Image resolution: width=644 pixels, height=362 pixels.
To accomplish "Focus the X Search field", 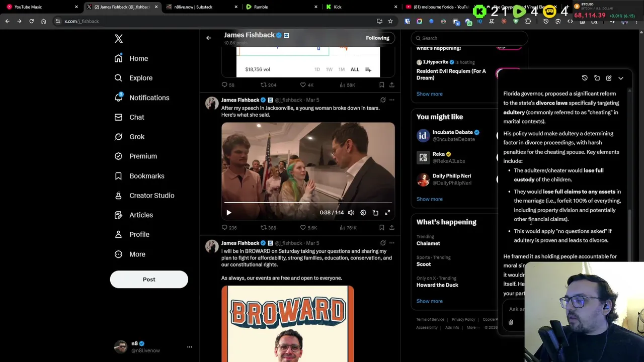I will [x=469, y=38].
